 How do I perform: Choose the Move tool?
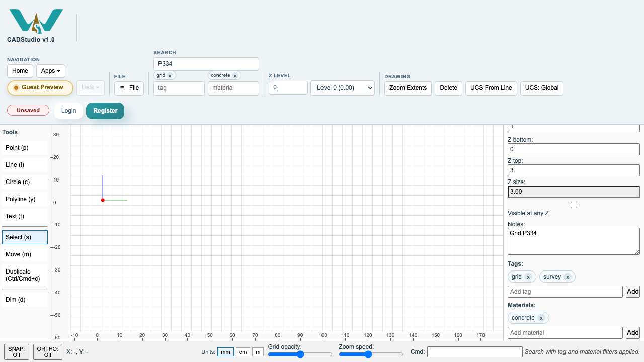pyautogui.click(x=25, y=254)
